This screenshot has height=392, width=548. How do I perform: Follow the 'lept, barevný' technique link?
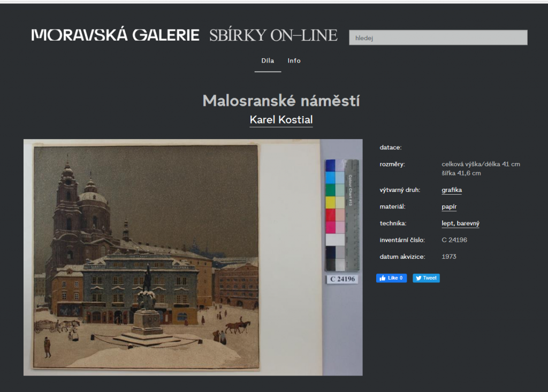tap(460, 223)
